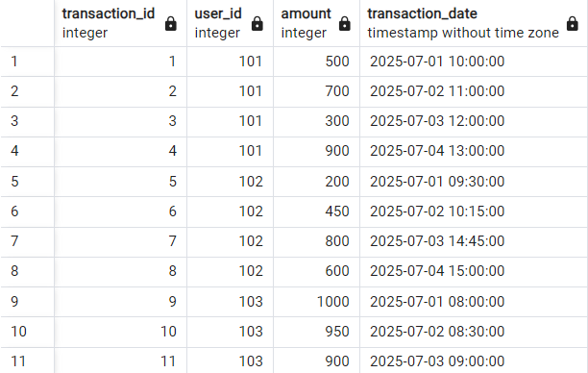Click the date cell 2025-07-04 15:00:00
Image resolution: width=588 pixels, height=373 pixels.
[474, 272]
